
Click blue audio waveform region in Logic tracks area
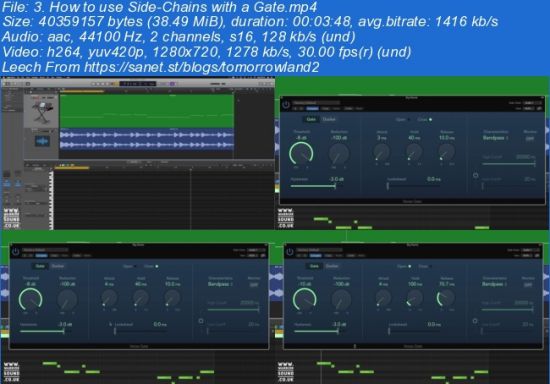coord(147,139)
